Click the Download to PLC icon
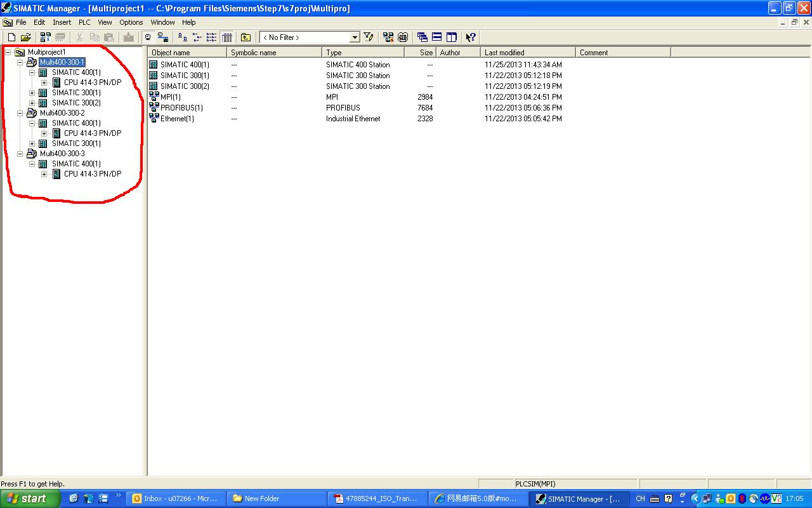This screenshot has height=508, width=812. pyautogui.click(x=129, y=37)
